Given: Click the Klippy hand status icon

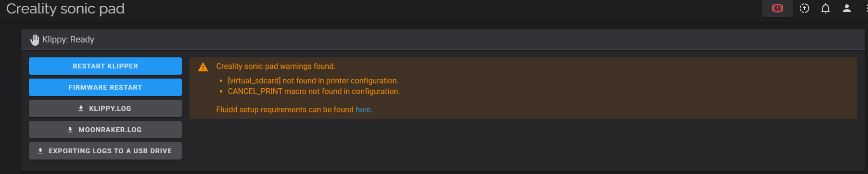Looking at the screenshot, I should point(35,40).
